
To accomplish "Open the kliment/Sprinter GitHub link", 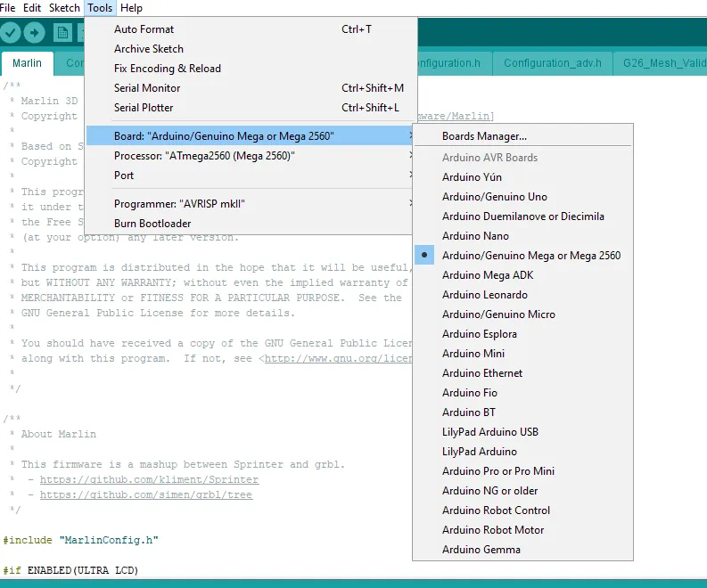I will [x=149, y=480].
